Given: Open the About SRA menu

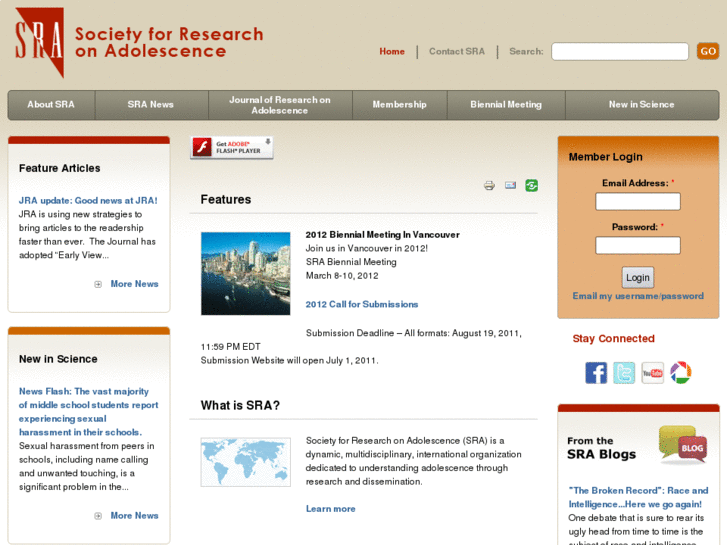Looking at the screenshot, I should pos(51,105).
